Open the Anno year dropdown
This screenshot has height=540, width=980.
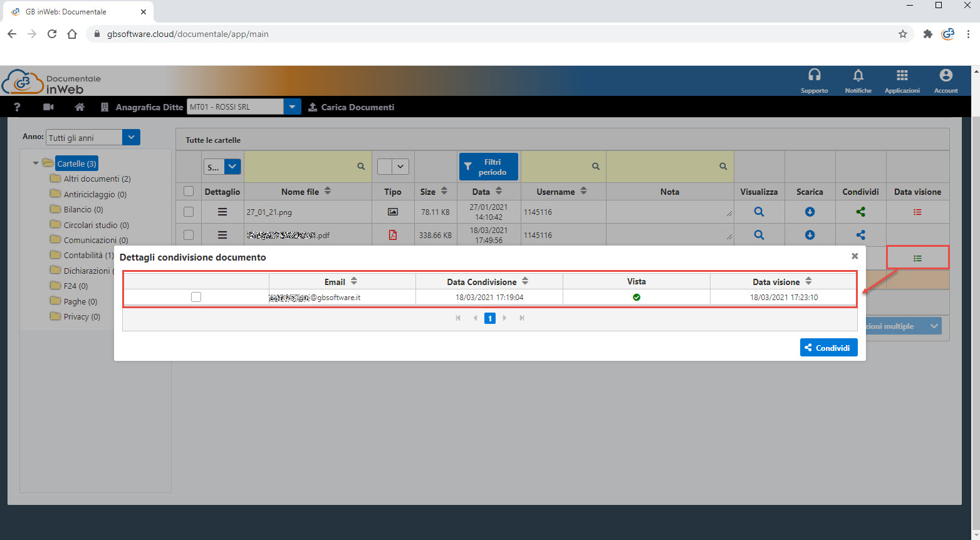(x=131, y=137)
